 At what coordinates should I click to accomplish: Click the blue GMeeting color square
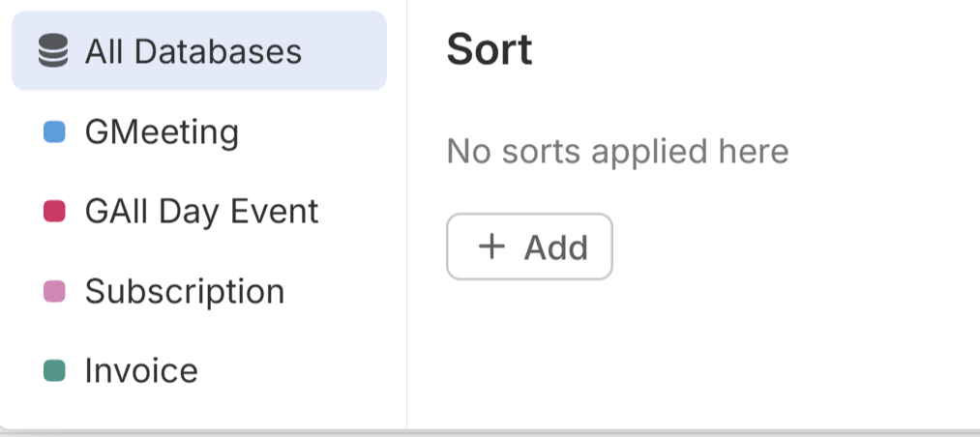[55, 131]
